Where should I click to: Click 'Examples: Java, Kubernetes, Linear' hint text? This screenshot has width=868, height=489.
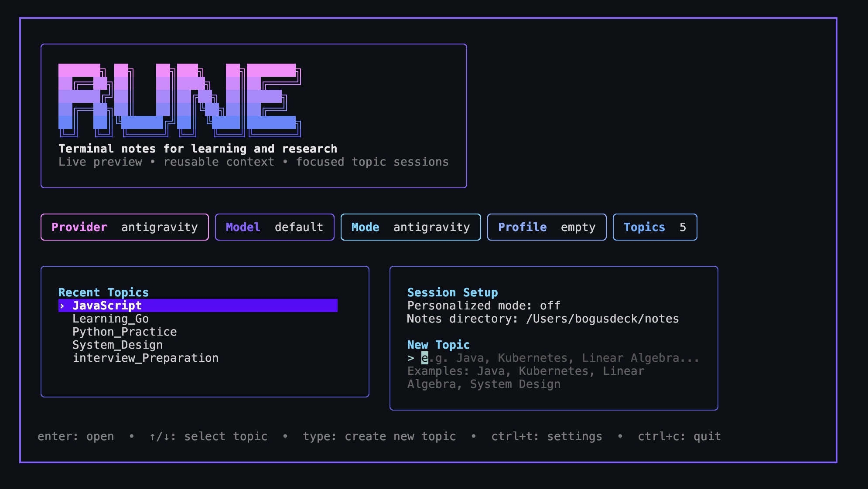coord(526,371)
